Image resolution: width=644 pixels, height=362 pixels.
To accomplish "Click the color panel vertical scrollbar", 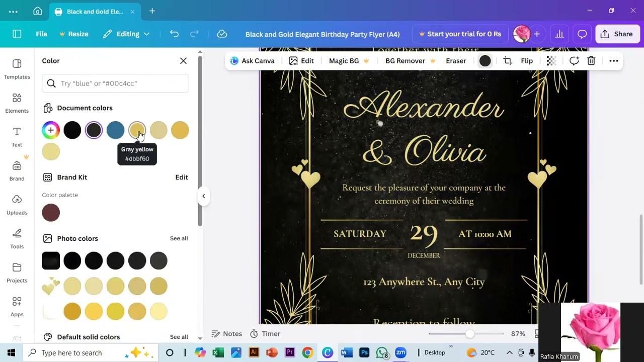I will click(200, 141).
